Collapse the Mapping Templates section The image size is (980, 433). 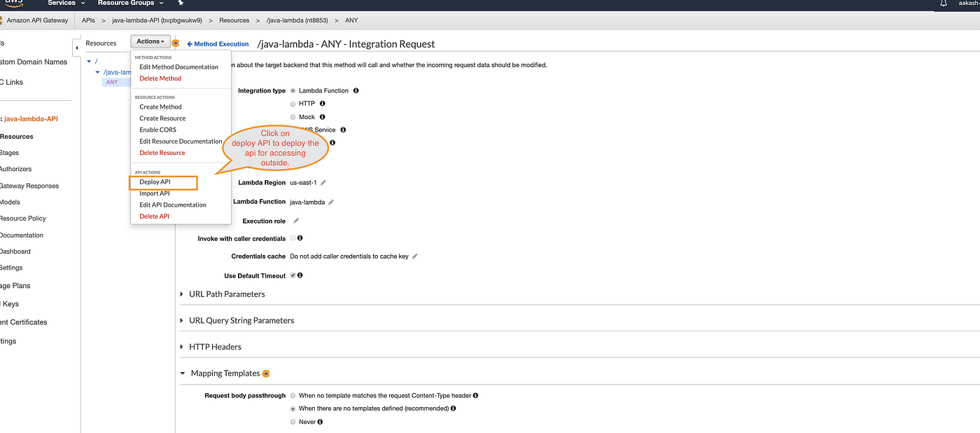[182, 373]
